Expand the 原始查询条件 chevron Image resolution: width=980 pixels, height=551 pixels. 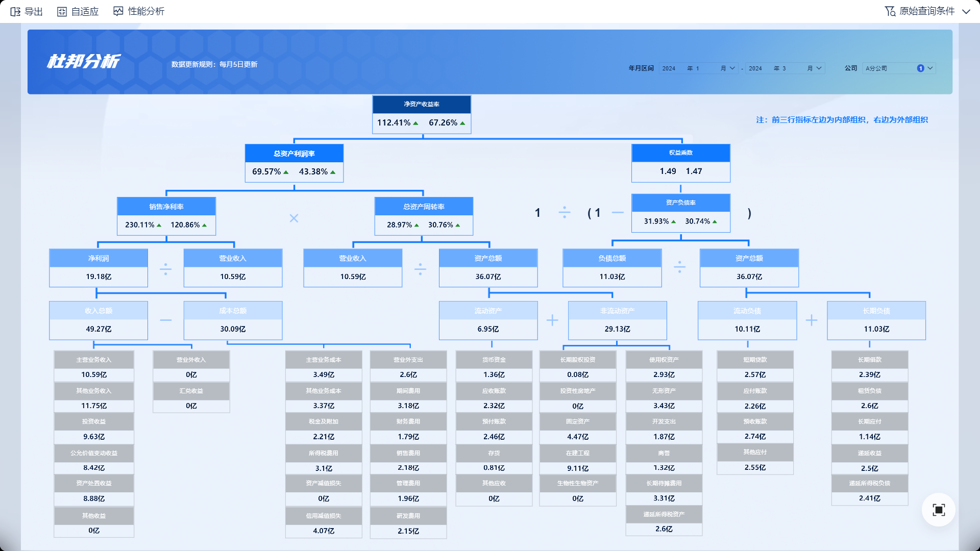click(966, 11)
